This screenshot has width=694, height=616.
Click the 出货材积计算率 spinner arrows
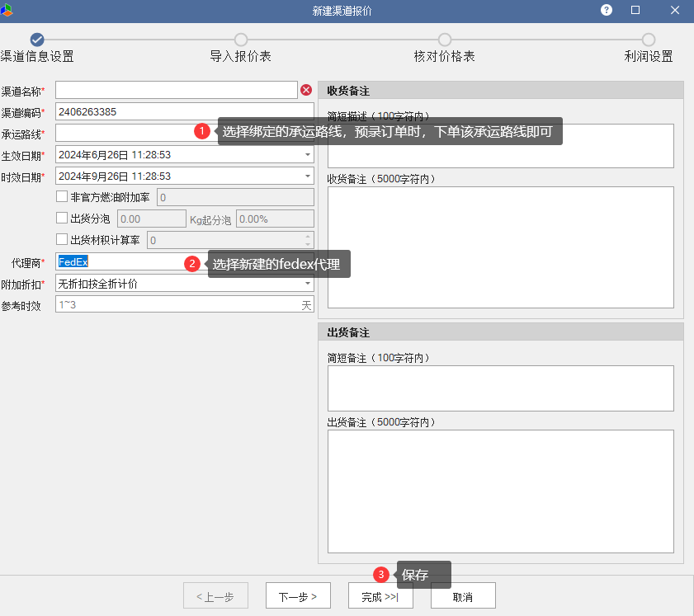click(x=308, y=240)
